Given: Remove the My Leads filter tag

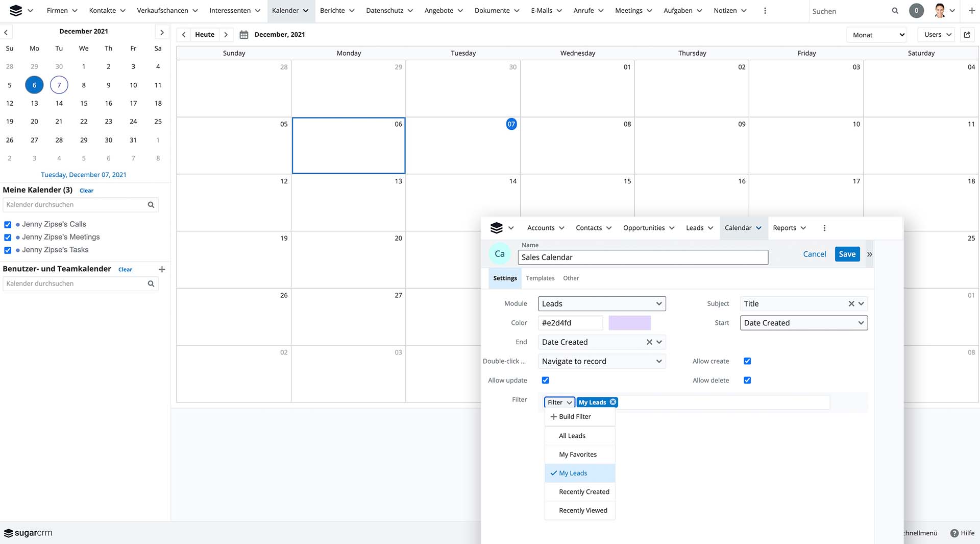Looking at the screenshot, I should tap(613, 402).
